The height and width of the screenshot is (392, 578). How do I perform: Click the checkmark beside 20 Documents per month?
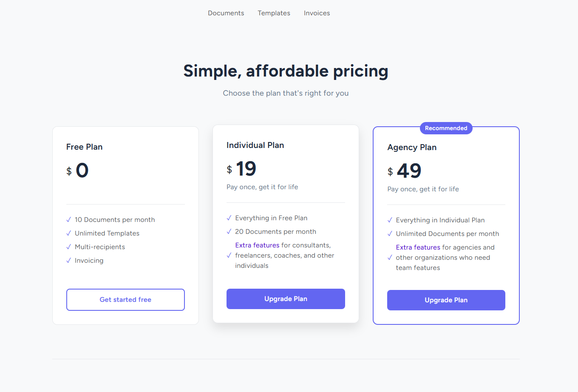[229, 231]
